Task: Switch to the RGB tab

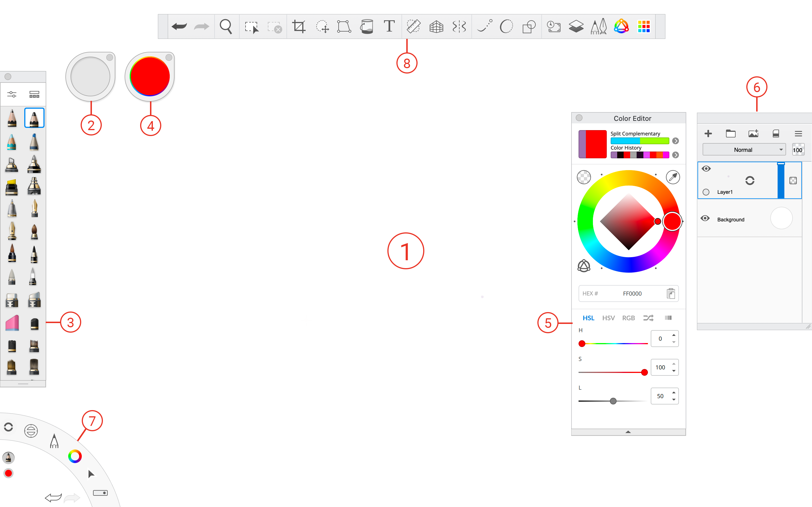Action: coord(628,318)
